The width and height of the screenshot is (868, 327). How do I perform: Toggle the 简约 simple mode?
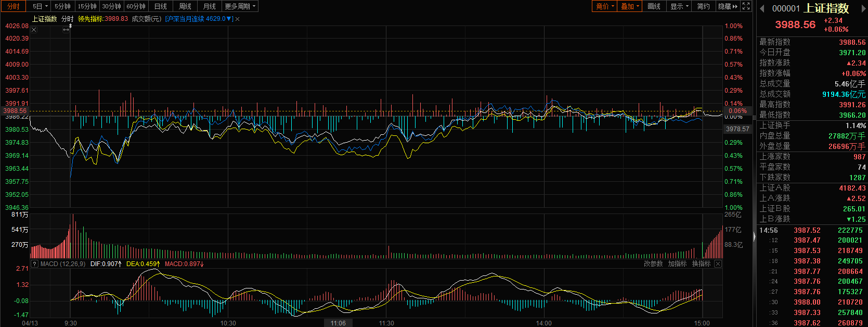click(x=703, y=6)
